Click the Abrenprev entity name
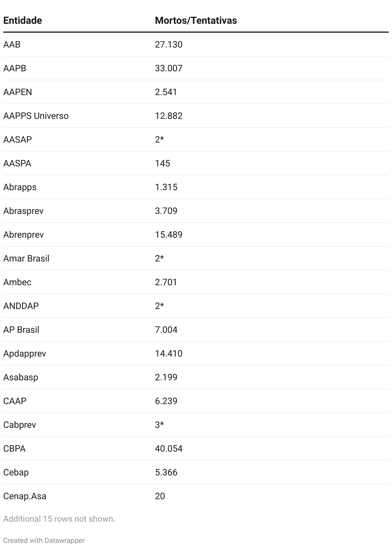The width and height of the screenshot is (392, 548). pyautogui.click(x=23, y=234)
